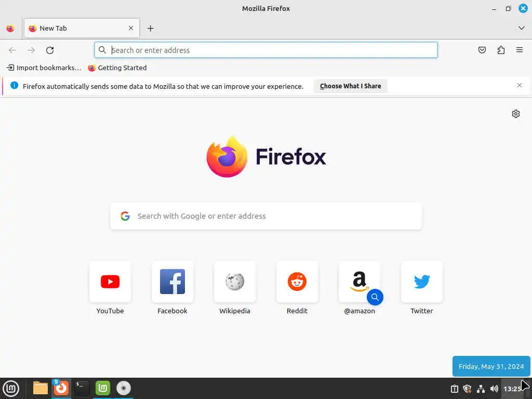Click the blue info icon in notification bar
532x399 pixels.
click(x=14, y=86)
